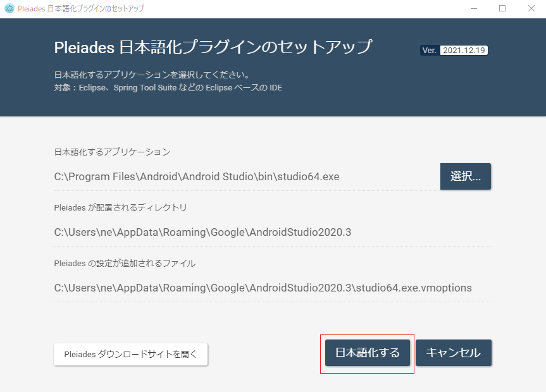Open Pleiades ダウンロードサイトを開く link button
Screen dimensions: 546x392
click(130, 355)
